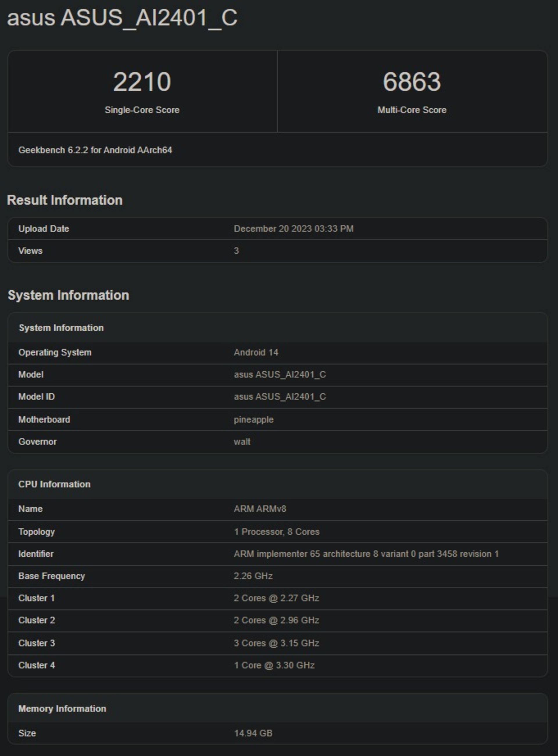Select the Geekbench 6.2.2 for Android text
Image resolution: width=558 pixels, height=756 pixels.
point(95,150)
